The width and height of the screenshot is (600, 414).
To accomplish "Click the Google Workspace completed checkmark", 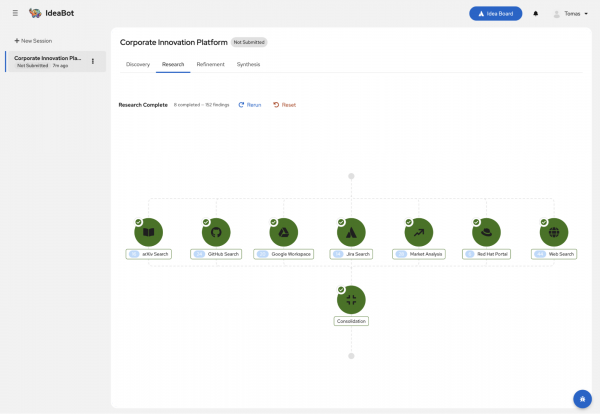I will point(274,222).
